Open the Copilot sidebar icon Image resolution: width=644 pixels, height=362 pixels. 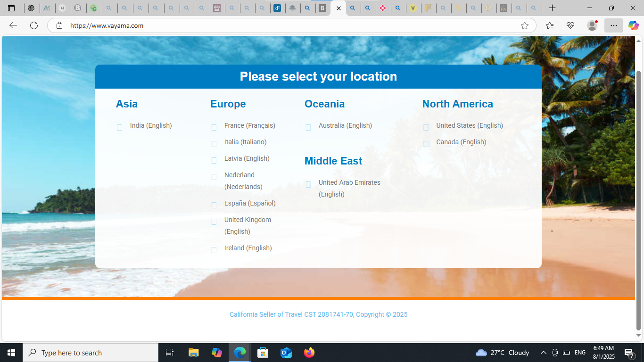pyautogui.click(x=633, y=25)
